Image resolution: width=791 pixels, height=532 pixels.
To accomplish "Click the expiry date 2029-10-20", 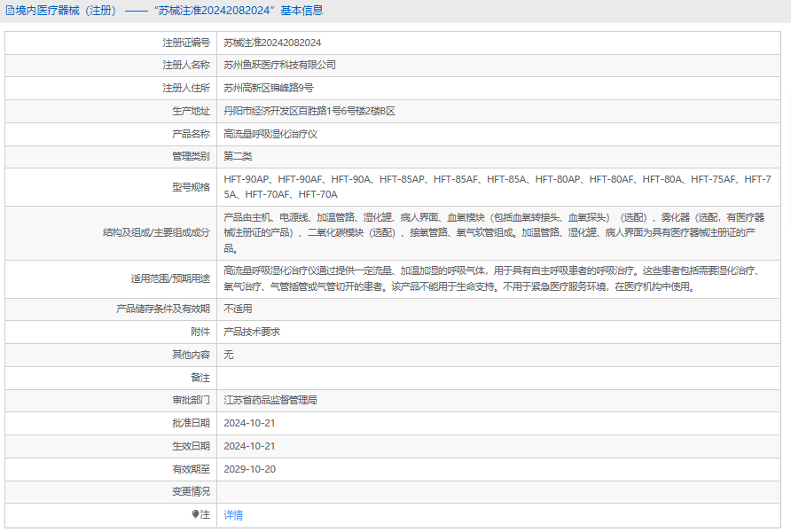I will click(x=250, y=469).
